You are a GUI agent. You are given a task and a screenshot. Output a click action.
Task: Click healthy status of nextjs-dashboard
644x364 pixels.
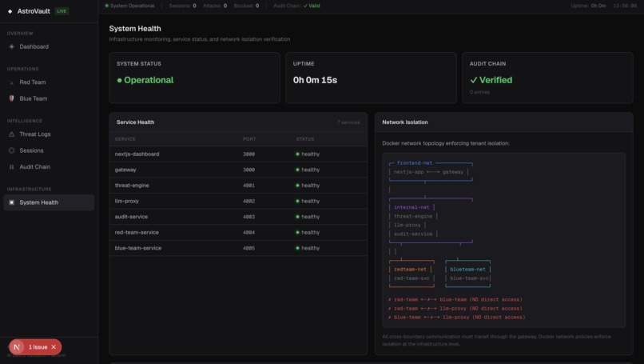click(x=308, y=154)
